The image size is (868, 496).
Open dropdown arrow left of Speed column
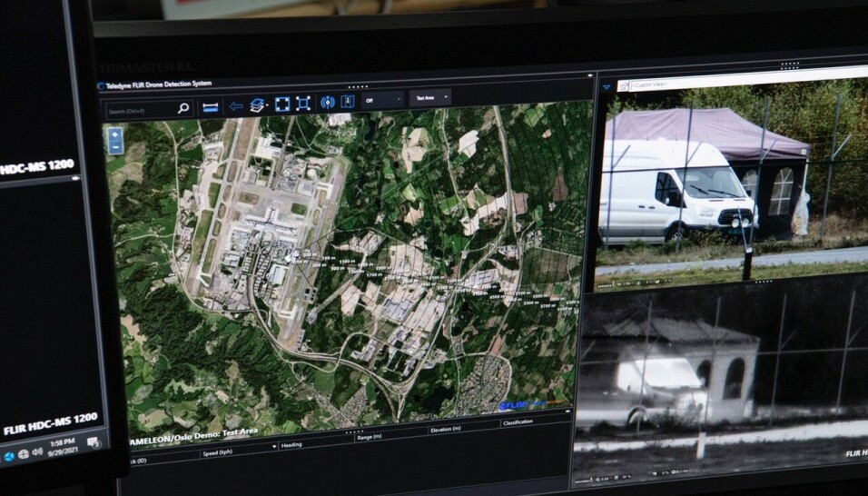pyautogui.click(x=273, y=447)
